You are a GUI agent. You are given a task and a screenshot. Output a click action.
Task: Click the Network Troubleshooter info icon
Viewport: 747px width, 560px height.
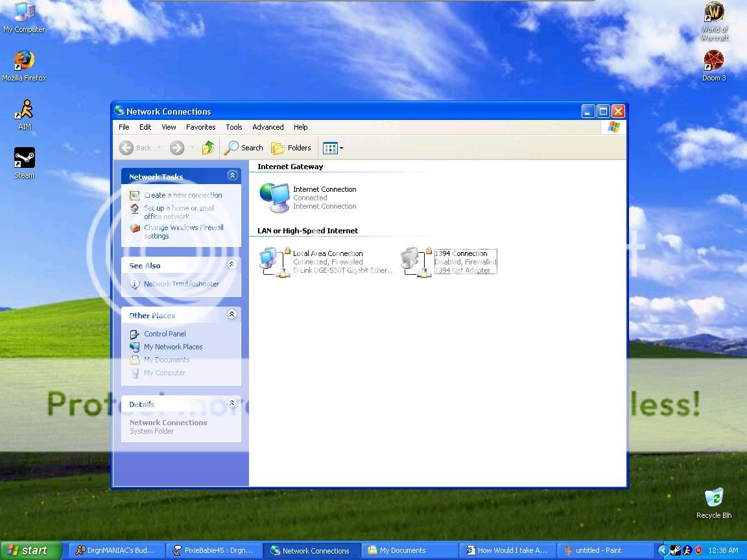(135, 284)
